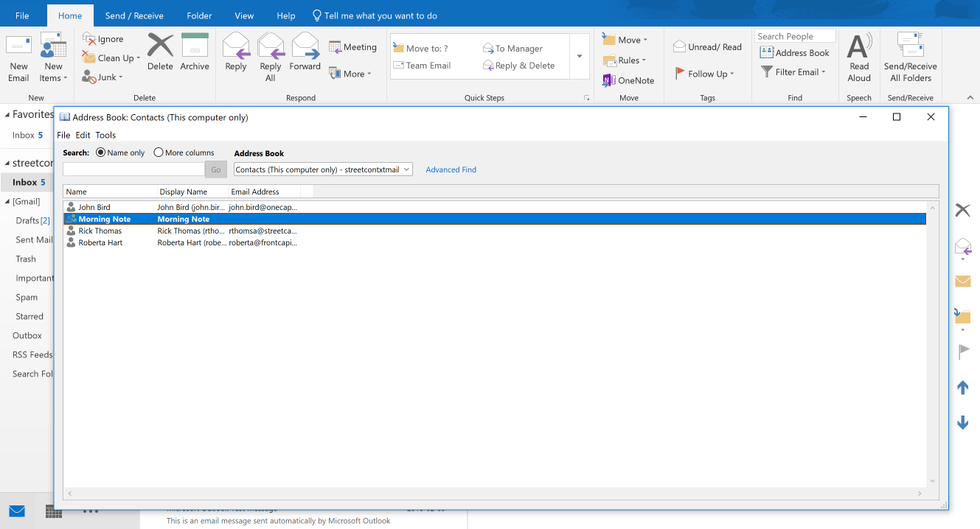980x529 pixels.
Task: Reply with a Meeting request
Action: click(352, 47)
